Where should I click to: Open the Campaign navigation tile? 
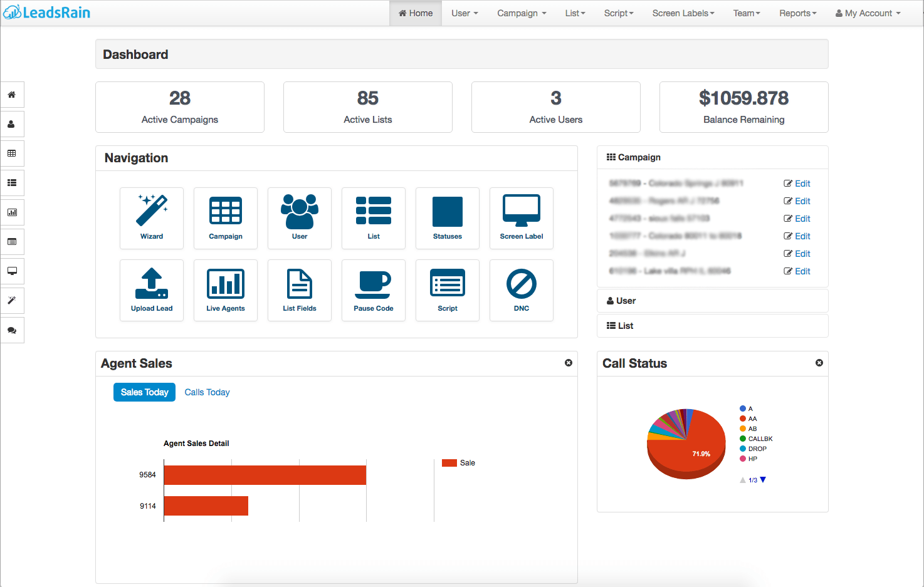coord(226,218)
